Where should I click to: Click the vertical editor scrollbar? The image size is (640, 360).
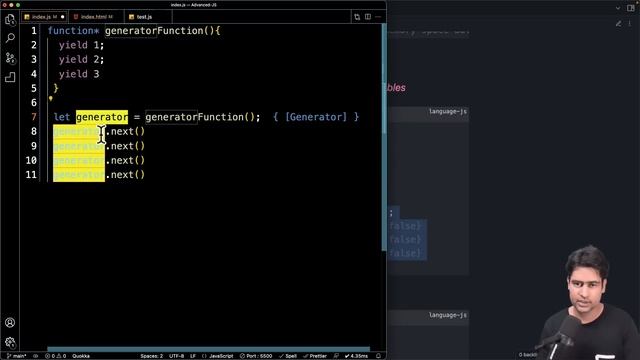click(x=384, y=137)
